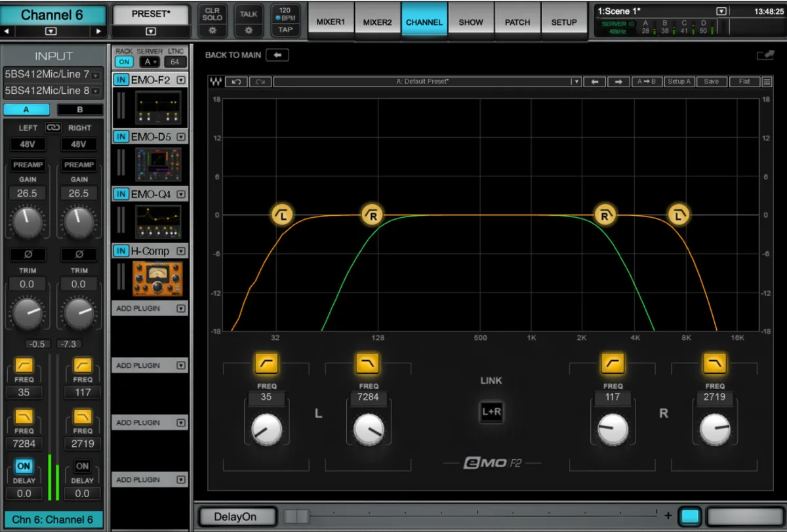The width and height of the screenshot is (787, 532).
Task: Click the undo arrow in the plugin toolbar
Action: [235, 82]
